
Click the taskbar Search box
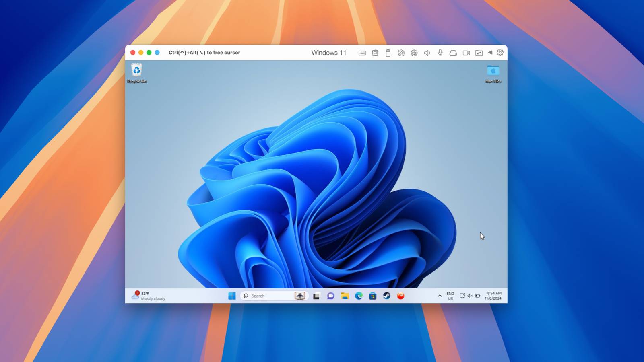275,296
